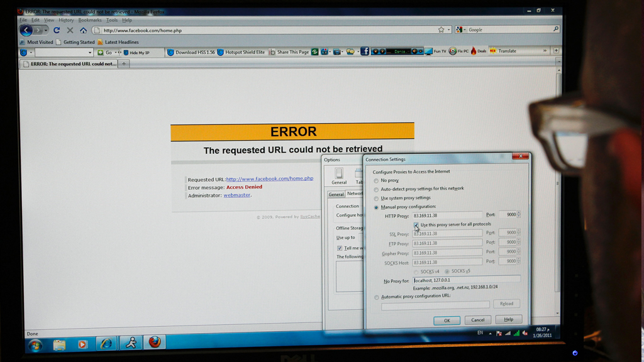Expand the back/forward history dropdown arrow
Screen dimensions: 644x362
pos(46,30)
